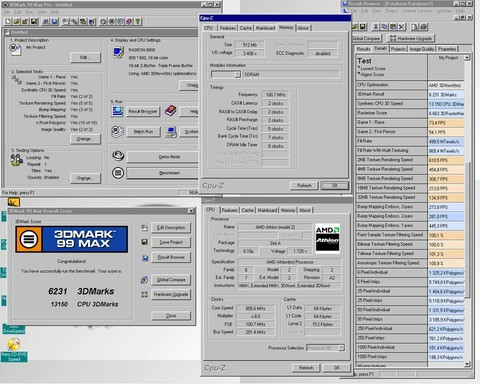This screenshot has width=480, height=384.
Task: Click the Core Speed value field in Cpu-Z
Action: click(255, 308)
